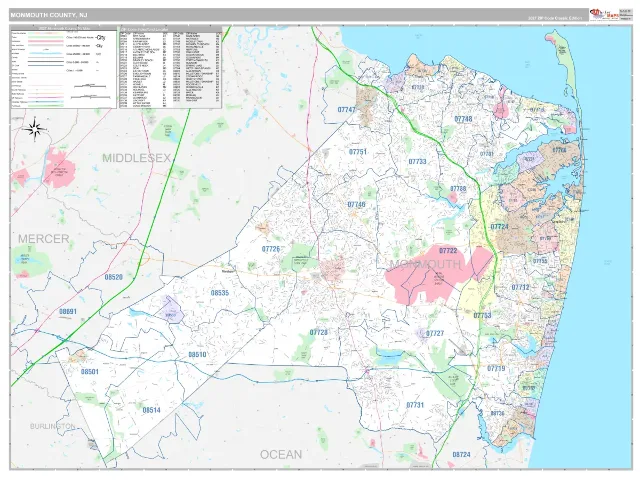Select ZIP code label 08514
This screenshot has width=640, height=480.
pyautogui.click(x=151, y=410)
